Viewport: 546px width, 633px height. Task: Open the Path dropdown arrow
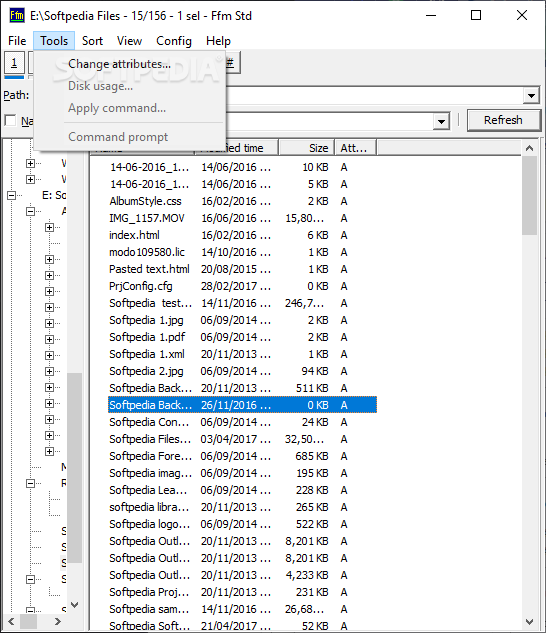(x=531, y=96)
